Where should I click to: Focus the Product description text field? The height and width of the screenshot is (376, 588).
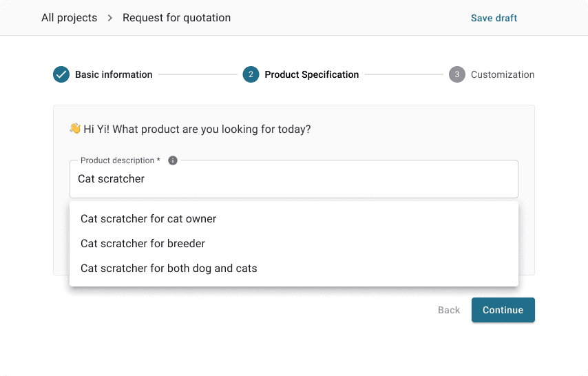(x=294, y=179)
